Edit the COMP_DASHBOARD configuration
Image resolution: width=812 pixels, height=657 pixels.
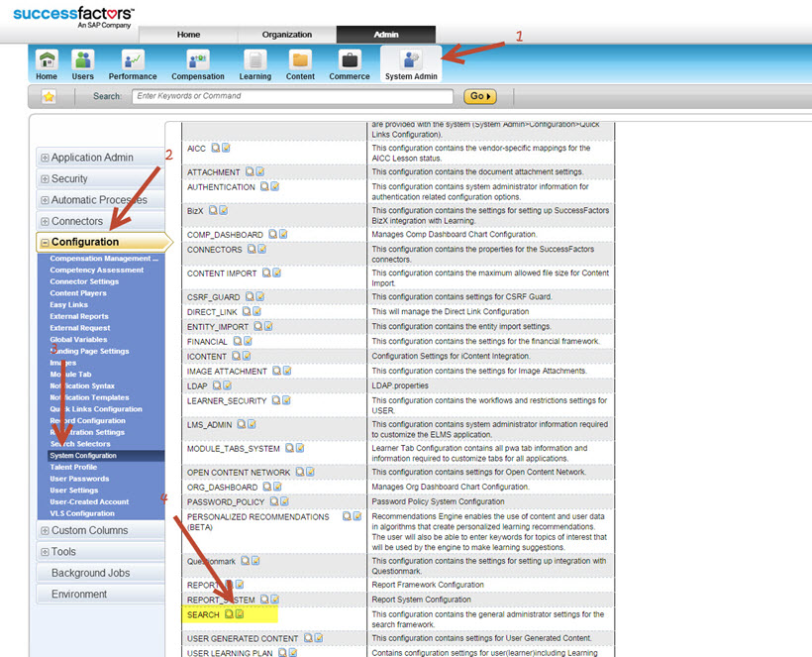point(283,234)
